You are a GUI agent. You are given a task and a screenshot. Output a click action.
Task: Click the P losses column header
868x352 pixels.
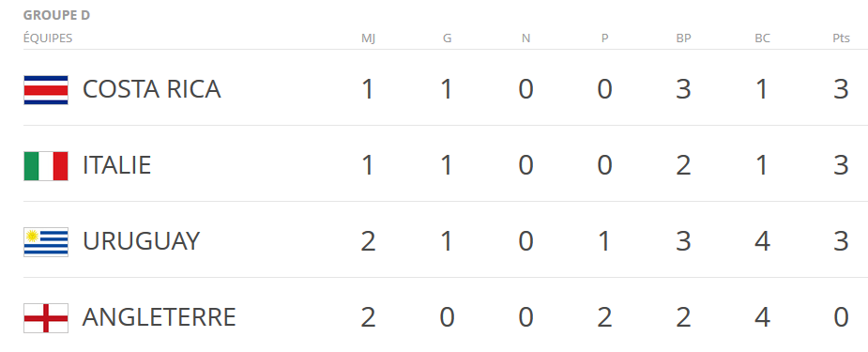tap(604, 38)
